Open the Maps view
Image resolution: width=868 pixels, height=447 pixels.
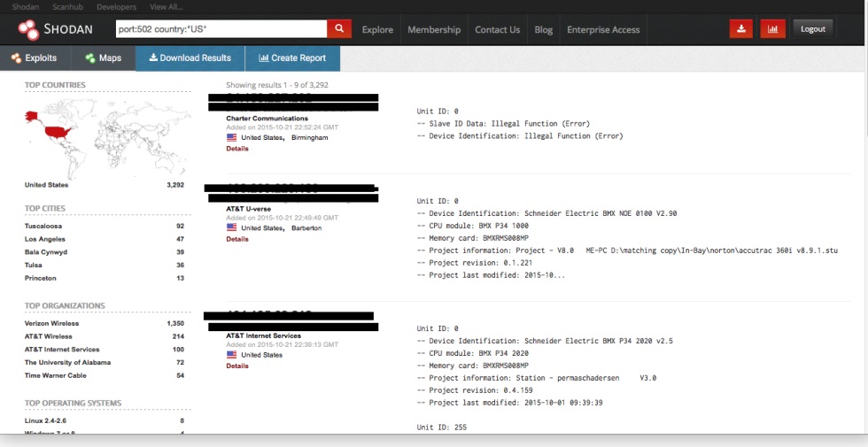point(104,58)
